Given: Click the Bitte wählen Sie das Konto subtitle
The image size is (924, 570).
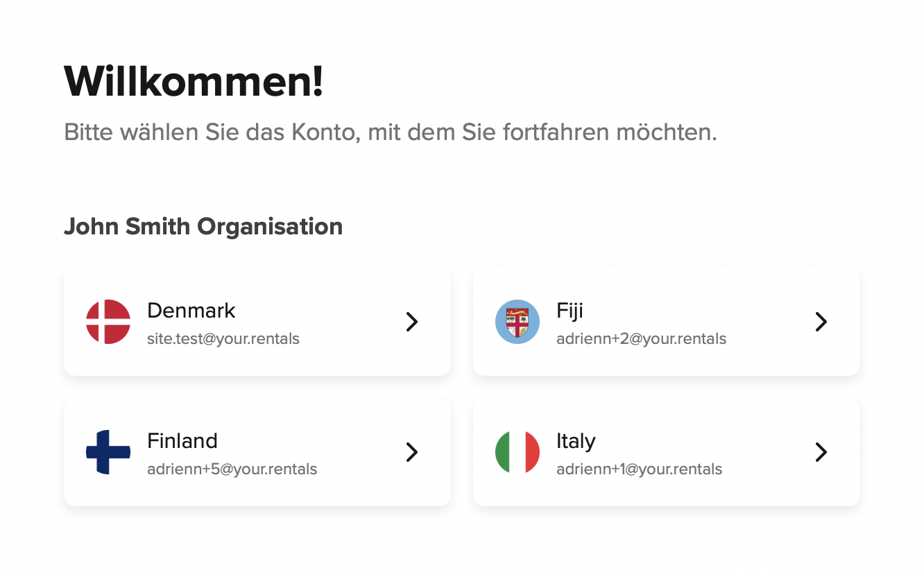Looking at the screenshot, I should (x=391, y=132).
